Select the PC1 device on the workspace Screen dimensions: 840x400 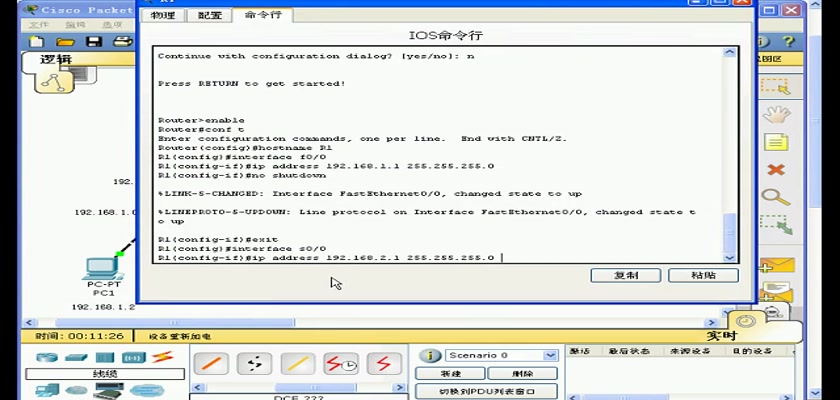click(102, 270)
